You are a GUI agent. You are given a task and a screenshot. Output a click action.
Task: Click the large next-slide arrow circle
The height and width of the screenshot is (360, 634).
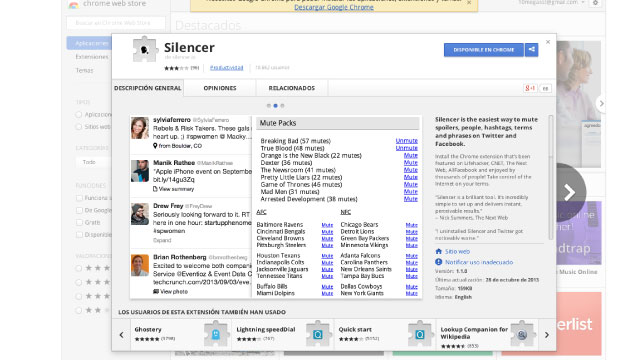pyautogui.click(x=570, y=192)
